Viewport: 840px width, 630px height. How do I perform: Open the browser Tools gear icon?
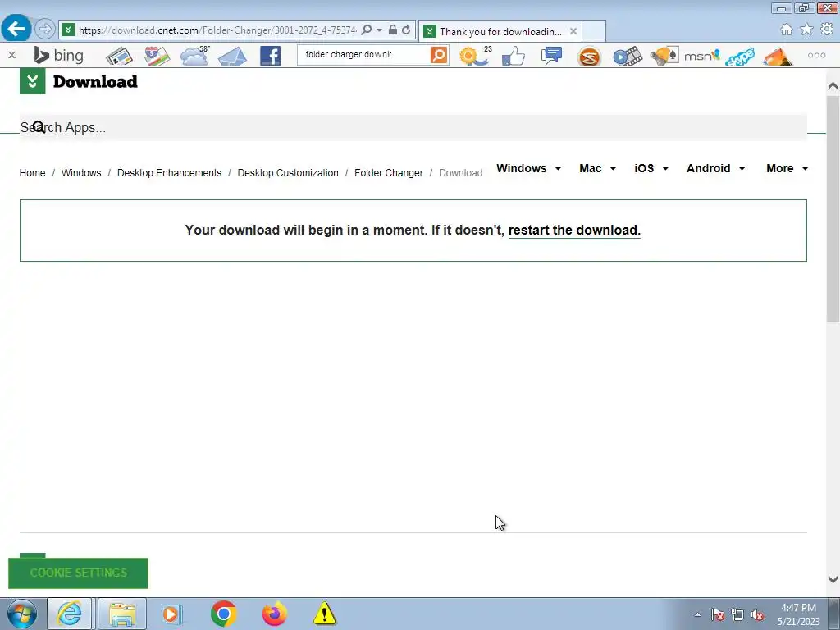[827, 30]
